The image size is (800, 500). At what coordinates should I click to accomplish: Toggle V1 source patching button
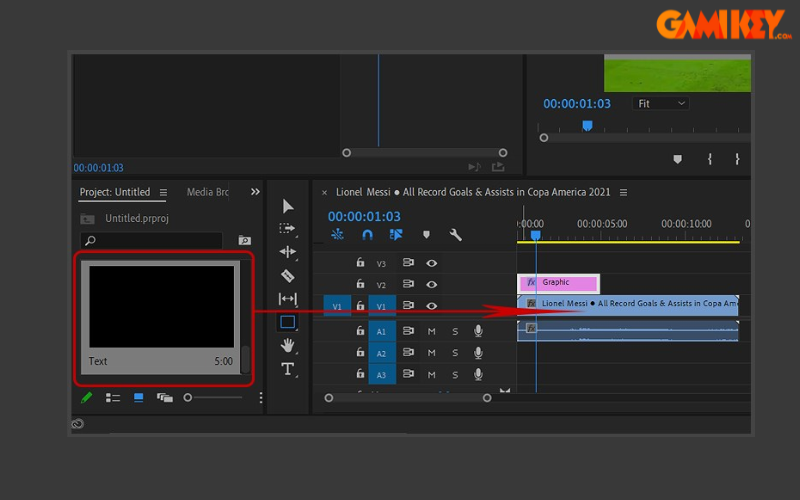(337, 306)
